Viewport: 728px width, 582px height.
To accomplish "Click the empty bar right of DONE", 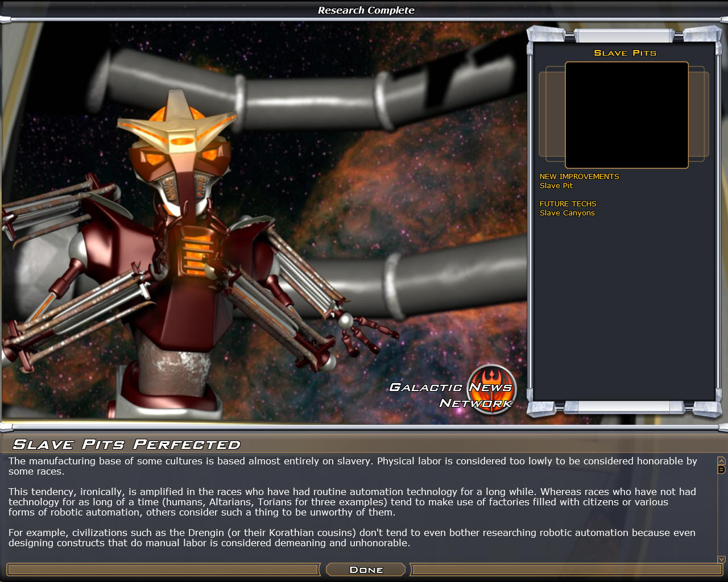I will (x=566, y=569).
